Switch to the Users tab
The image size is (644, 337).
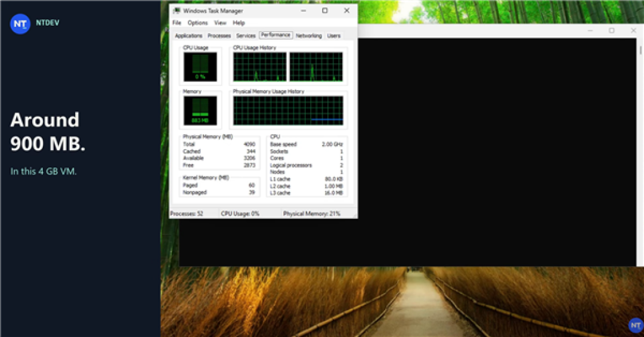tap(334, 36)
